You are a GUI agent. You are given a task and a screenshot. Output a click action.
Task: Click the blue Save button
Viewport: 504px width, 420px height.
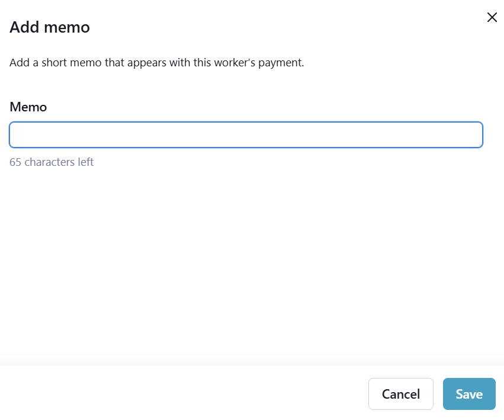click(468, 394)
